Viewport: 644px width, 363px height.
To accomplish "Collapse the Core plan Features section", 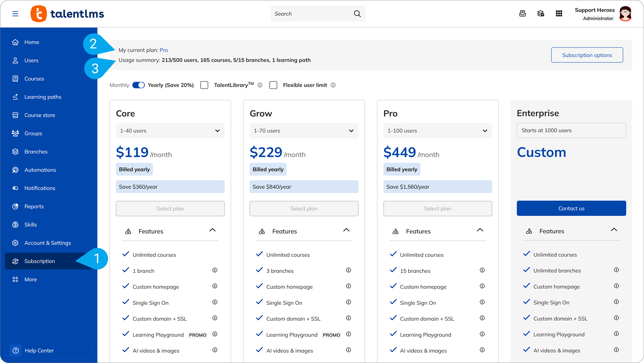I will (x=213, y=231).
